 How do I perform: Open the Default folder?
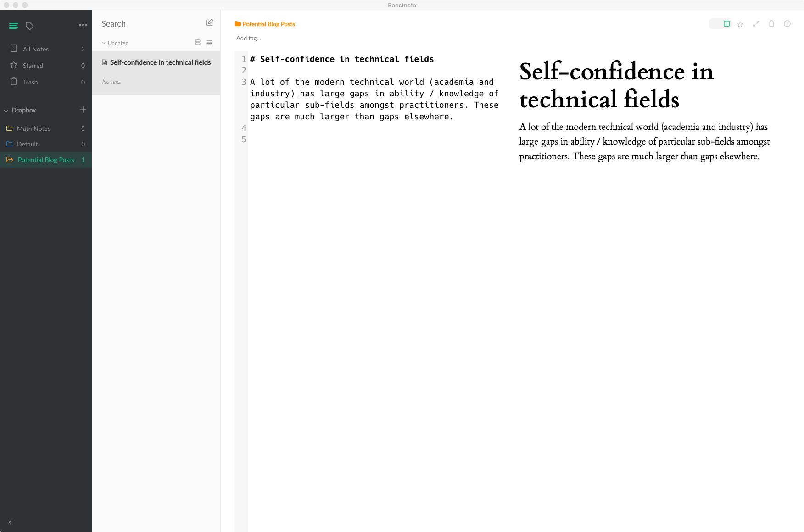click(46, 144)
